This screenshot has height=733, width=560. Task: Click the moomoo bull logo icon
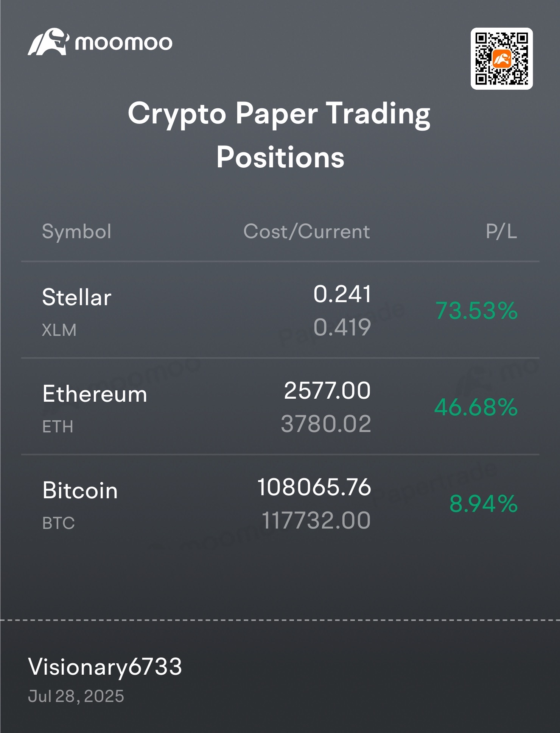[x=48, y=42]
